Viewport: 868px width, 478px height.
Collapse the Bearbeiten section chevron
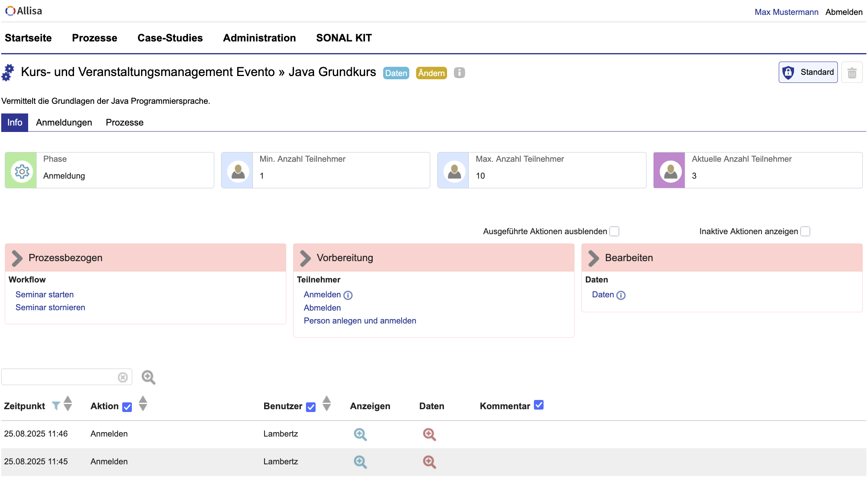tap(594, 258)
